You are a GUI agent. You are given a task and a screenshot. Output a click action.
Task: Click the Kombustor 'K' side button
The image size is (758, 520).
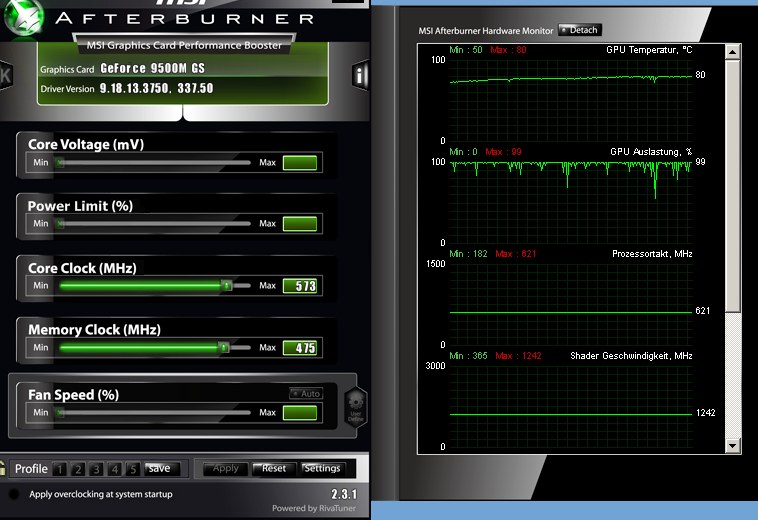click(x=6, y=75)
